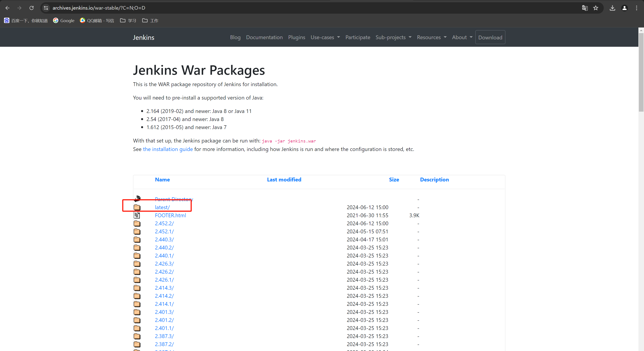The width and height of the screenshot is (644, 351).
Task: Click the scrollbar up arrow
Action: pos(641,30)
